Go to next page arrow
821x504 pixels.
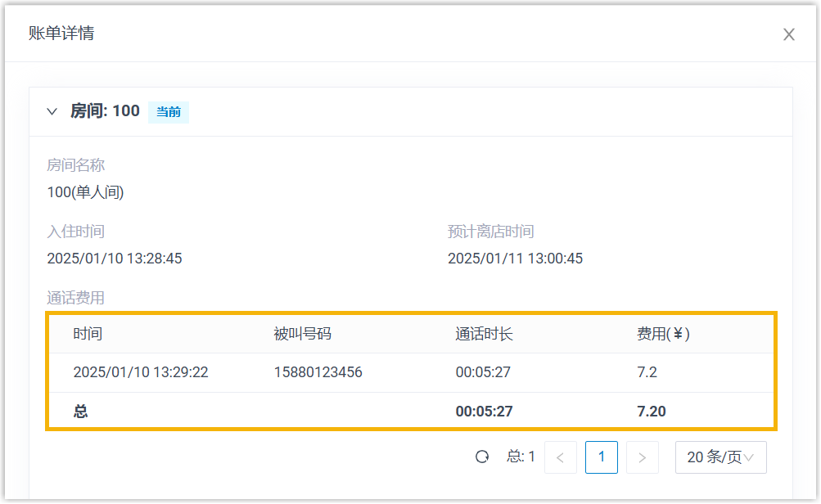643,457
